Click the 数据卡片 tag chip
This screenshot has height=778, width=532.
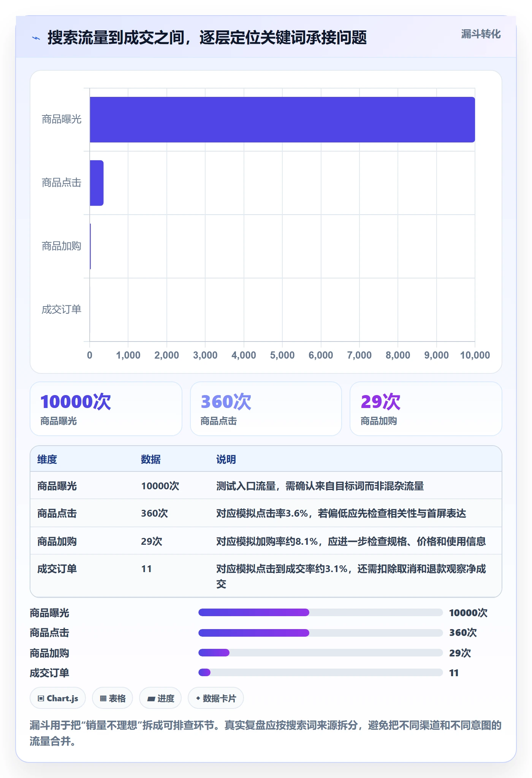(x=216, y=698)
